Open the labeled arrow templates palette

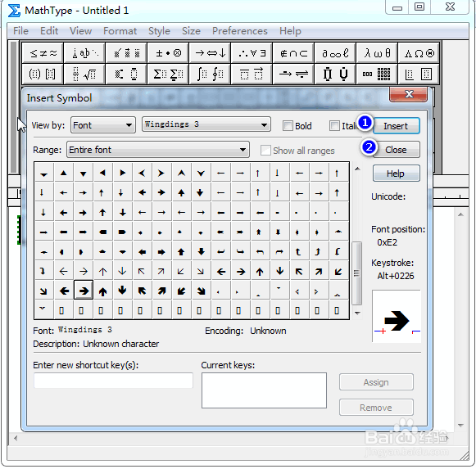coord(293,74)
